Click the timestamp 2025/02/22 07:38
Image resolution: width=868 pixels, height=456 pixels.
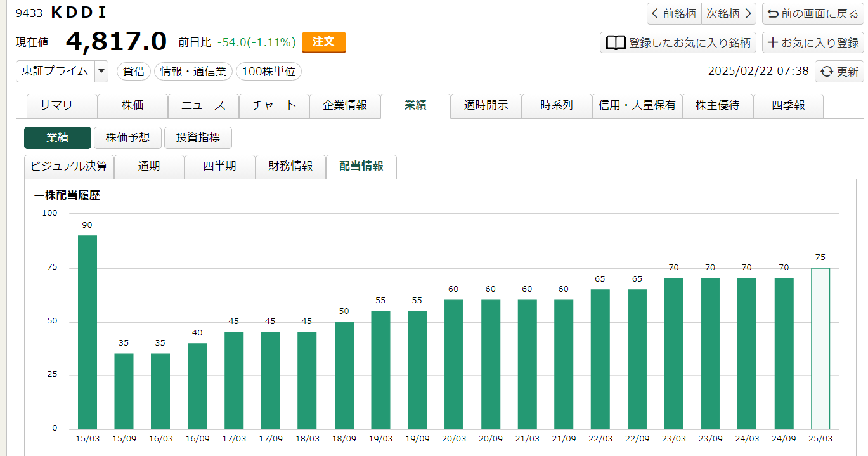758,71
